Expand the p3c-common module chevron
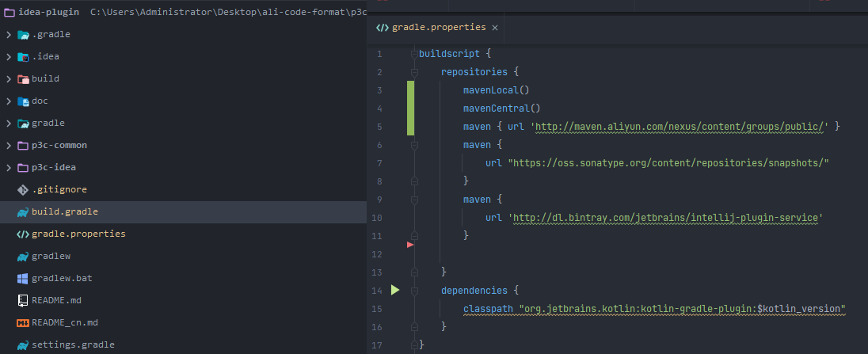This screenshot has width=868, height=354. [8, 146]
